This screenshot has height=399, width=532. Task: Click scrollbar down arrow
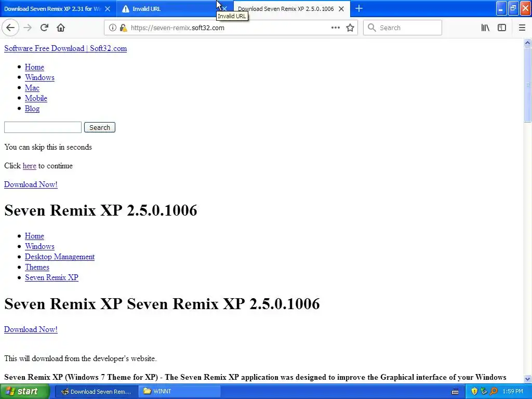pyautogui.click(x=528, y=379)
